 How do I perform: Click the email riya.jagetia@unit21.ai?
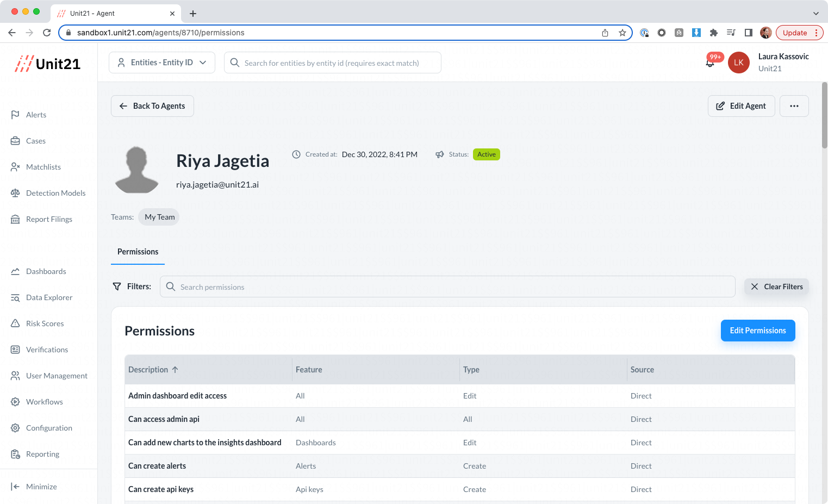[x=217, y=184]
